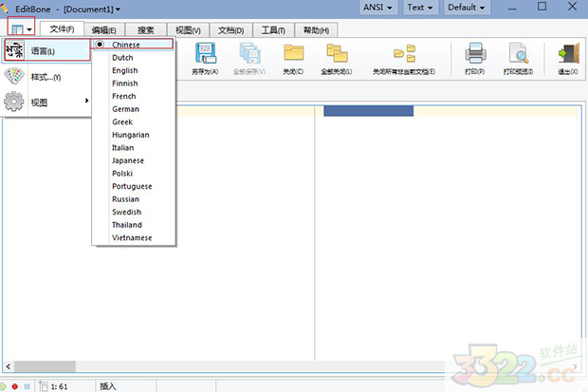The height and width of the screenshot is (392, 588).
Task: Open the ANSI encoding dropdown
Action: (378, 8)
